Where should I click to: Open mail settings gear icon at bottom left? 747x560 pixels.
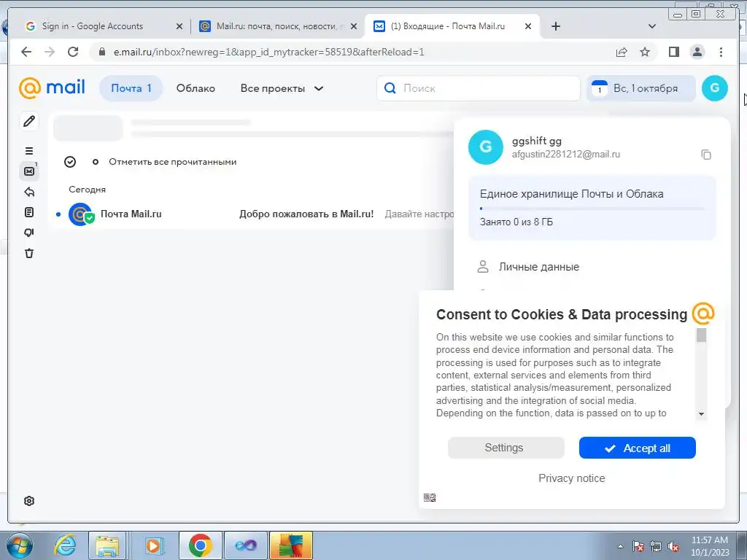[29, 501]
